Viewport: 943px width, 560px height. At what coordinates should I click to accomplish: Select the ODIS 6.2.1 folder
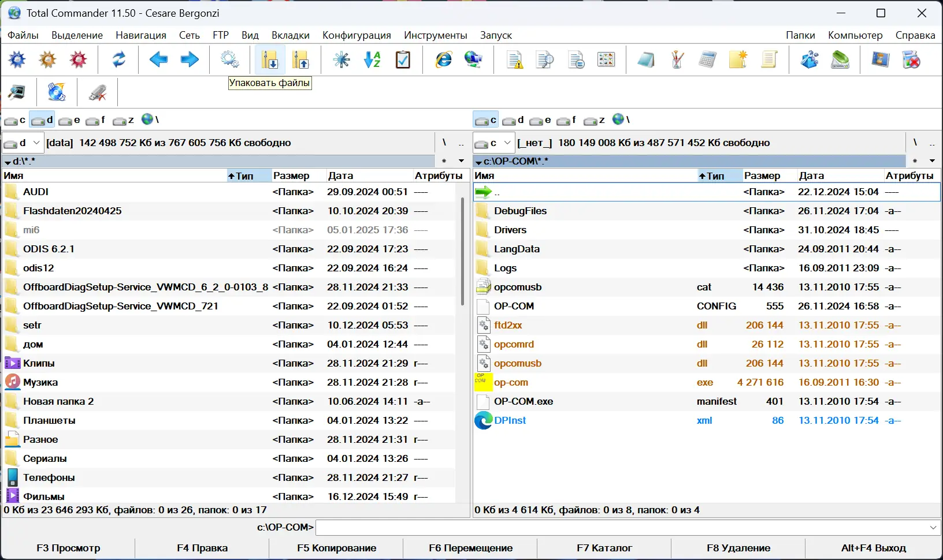pyautogui.click(x=229, y=249)
